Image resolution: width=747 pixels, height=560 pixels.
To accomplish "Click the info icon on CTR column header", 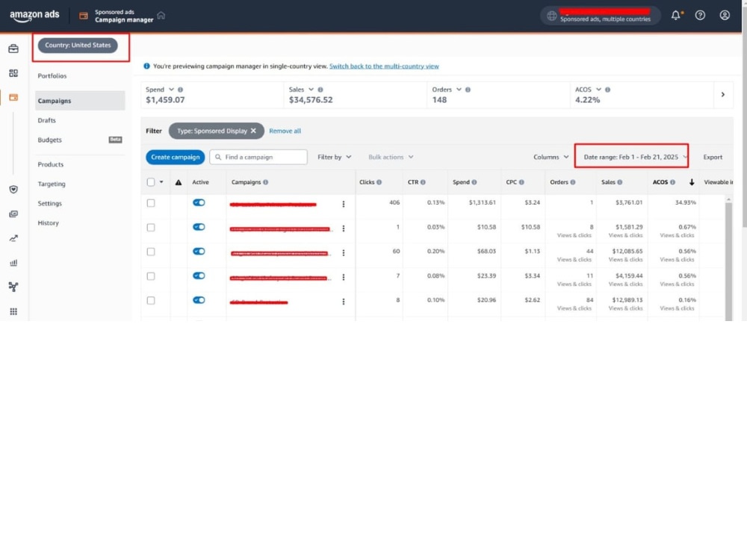I will point(423,182).
